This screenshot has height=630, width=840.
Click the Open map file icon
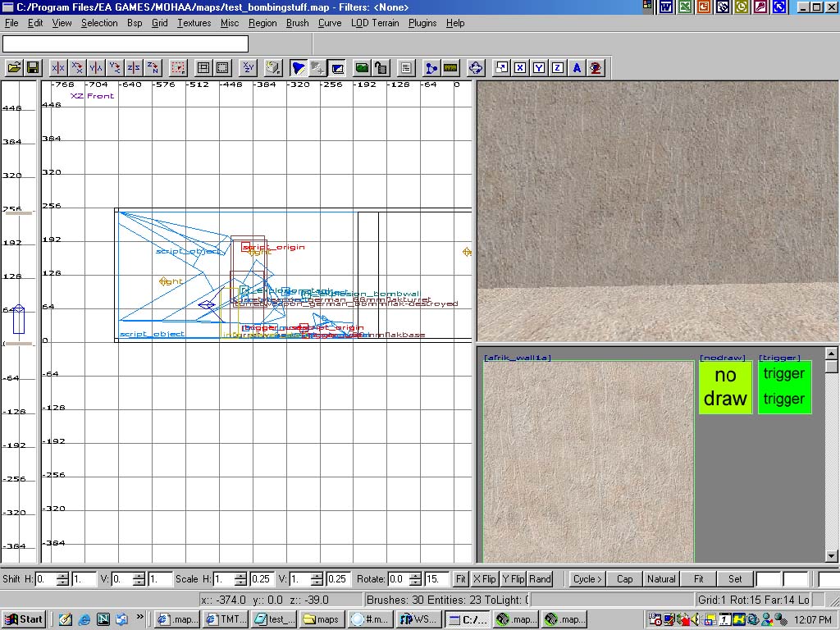14,68
